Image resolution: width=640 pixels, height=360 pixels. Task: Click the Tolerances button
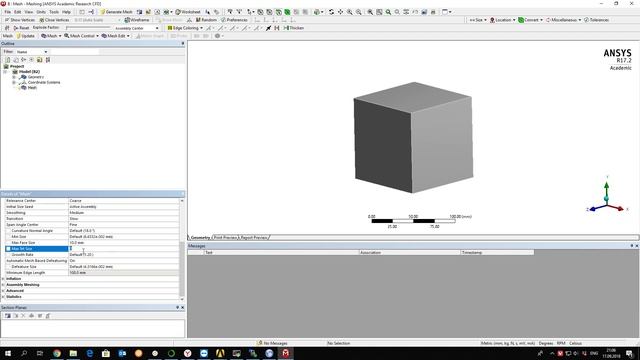pos(596,20)
